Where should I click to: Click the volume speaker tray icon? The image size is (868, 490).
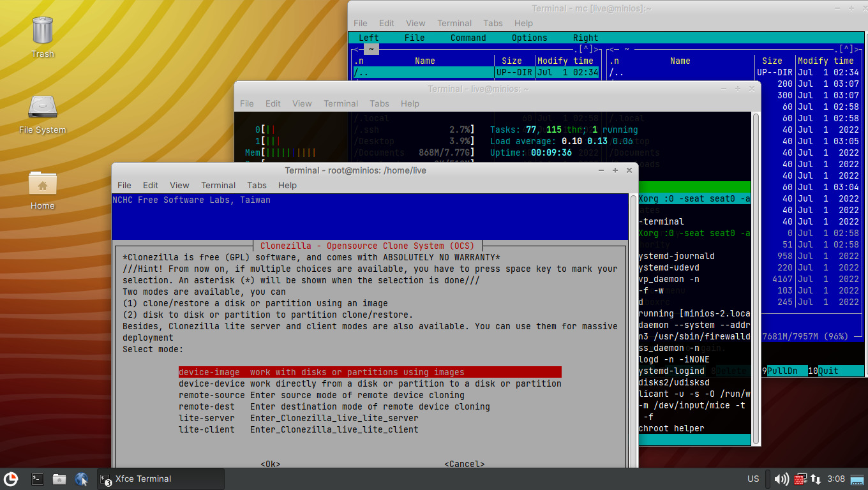pos(781,479)
